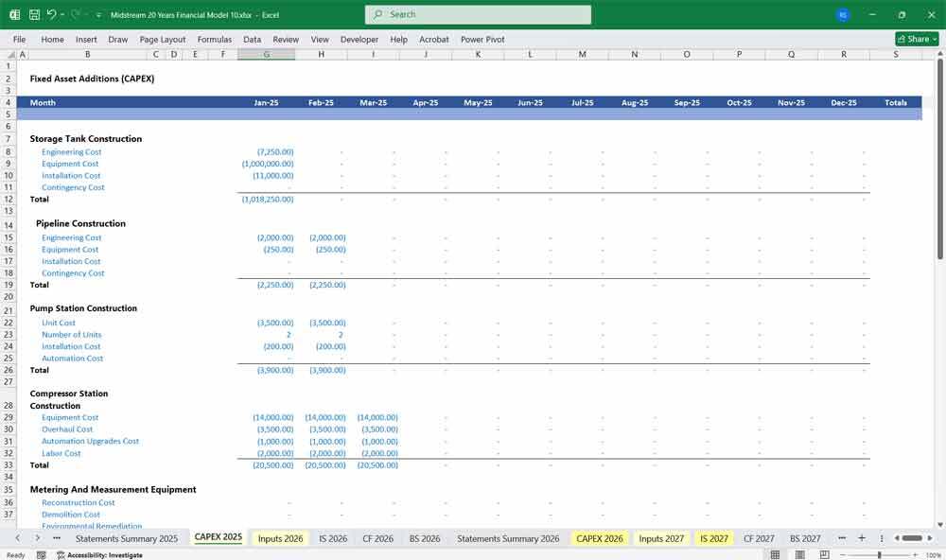946x560 pixels.
Task: Open the View ribbon tab
Action: pyautogui.click(x=320, y=39)
